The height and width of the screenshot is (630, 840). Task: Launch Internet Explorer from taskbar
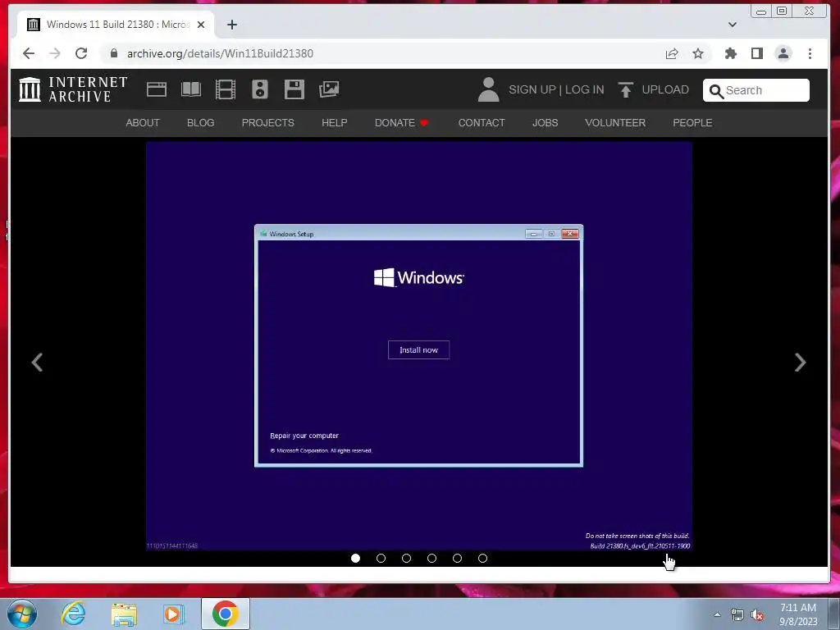pyautogui.click(x=73, y=614)
